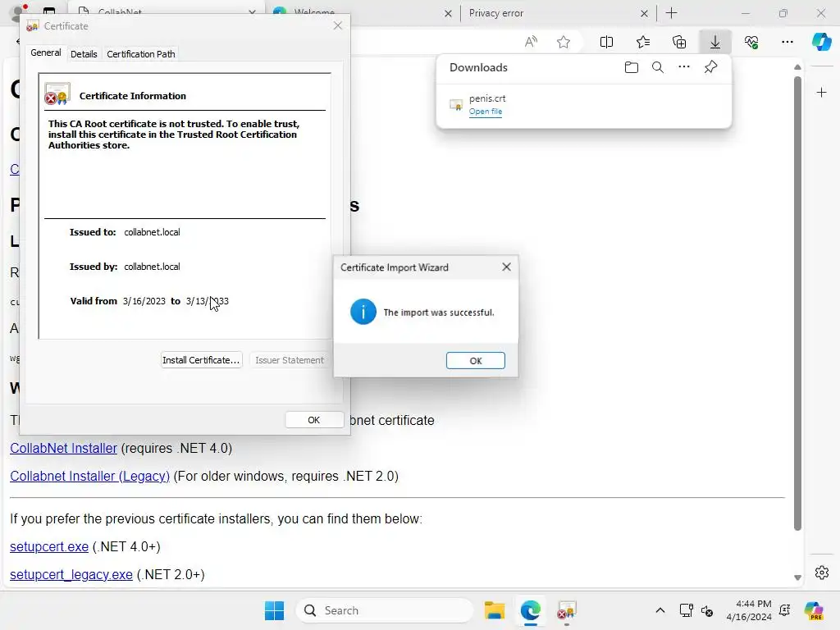840x630 pixels.
Task: Click valid from date 3/16/2023
Action: click(x=144, y=301)
